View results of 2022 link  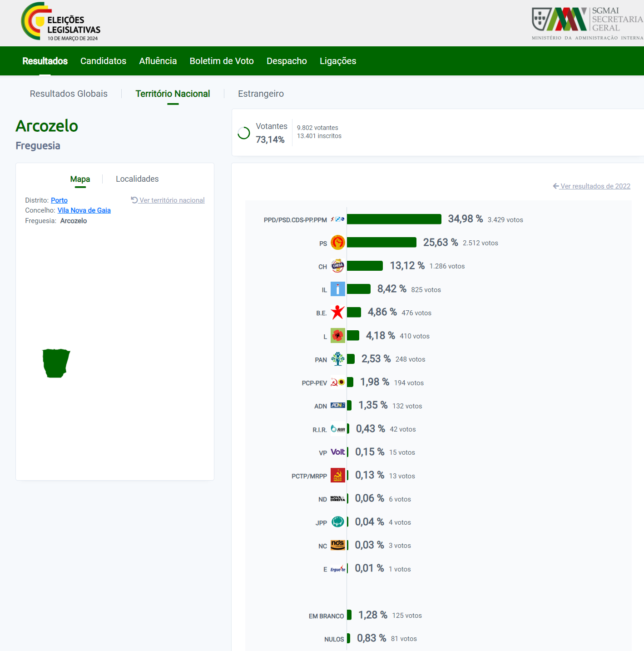coord(594,186)
